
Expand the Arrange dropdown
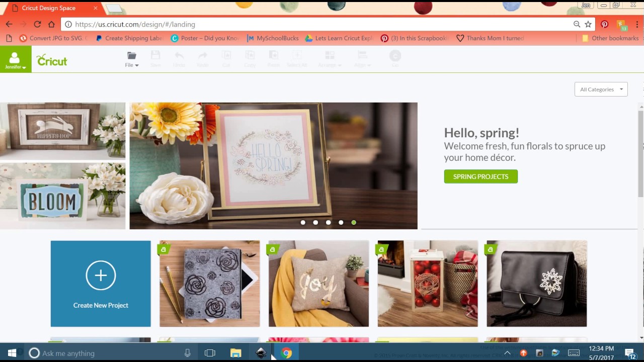[330, 59]
